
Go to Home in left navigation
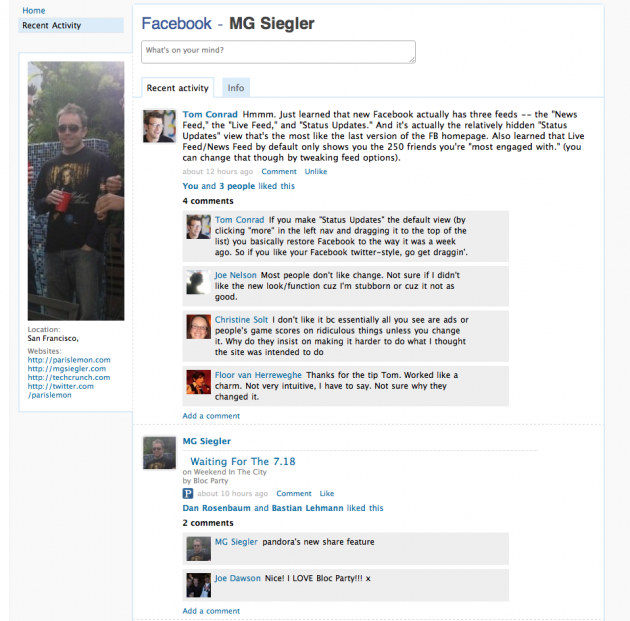point(34,10)
